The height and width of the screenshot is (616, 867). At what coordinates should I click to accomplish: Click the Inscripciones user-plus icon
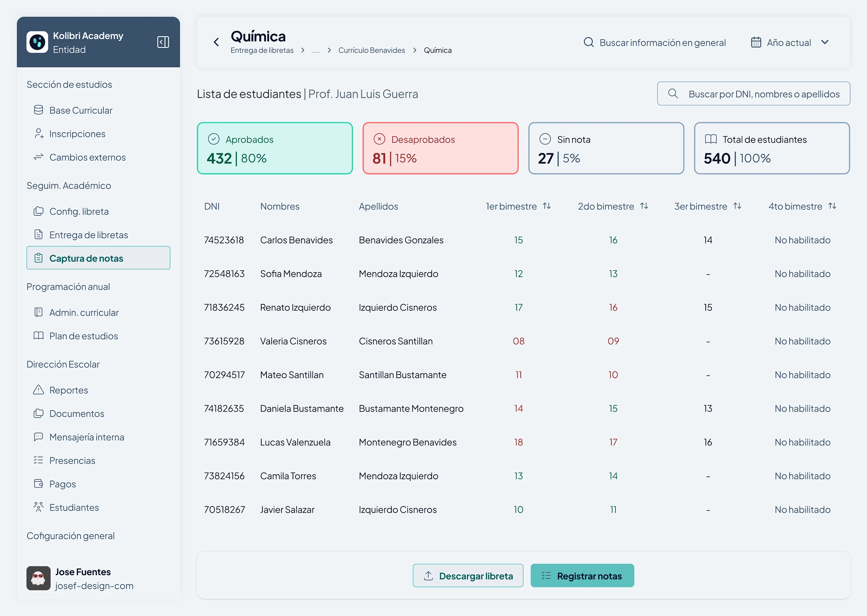pos(39,133)
